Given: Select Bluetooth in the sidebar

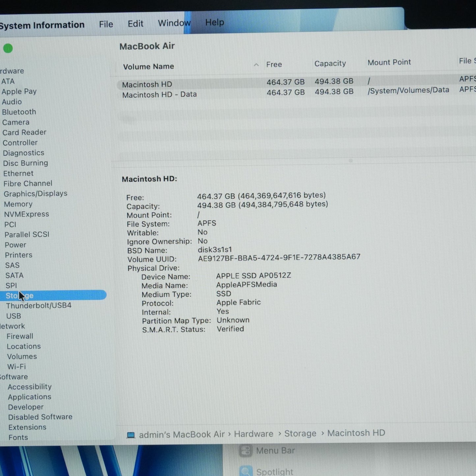Looking at the screenshot, I should (x=19, y=112).
